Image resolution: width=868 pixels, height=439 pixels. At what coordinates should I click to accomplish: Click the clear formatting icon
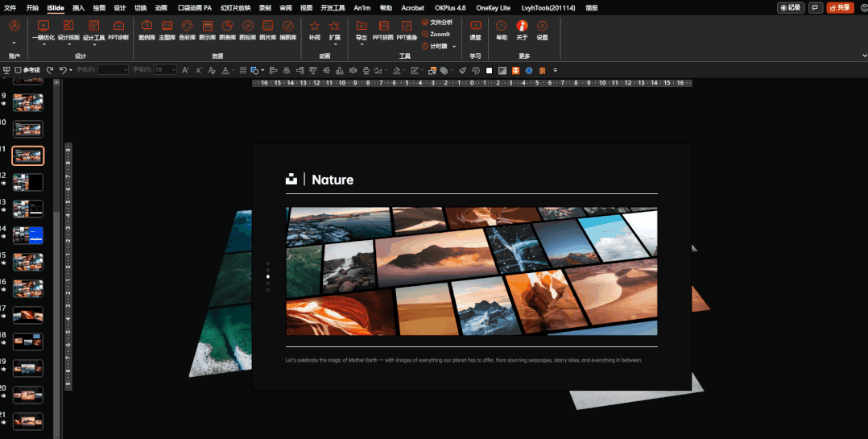(x=212, y=70)
